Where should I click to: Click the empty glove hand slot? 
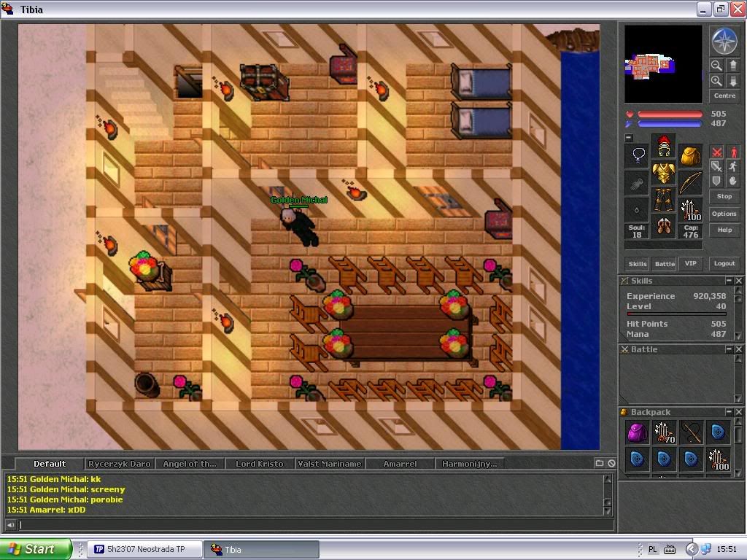click(x=638, y=183)
